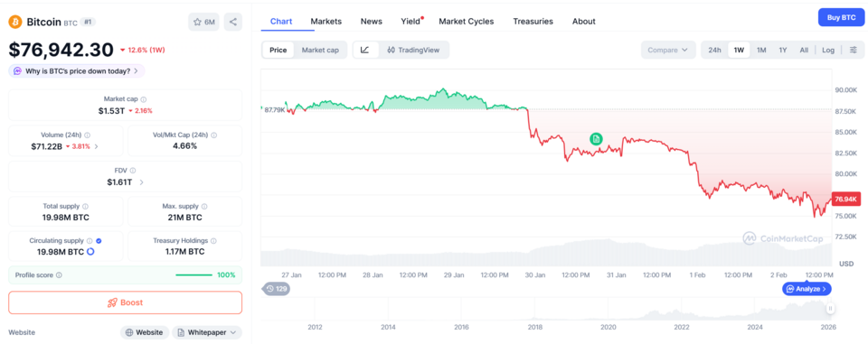The height and width of the screenshot is (344, 868).
Task: Switch to the line chart icon view
Action: coord(364,50)
